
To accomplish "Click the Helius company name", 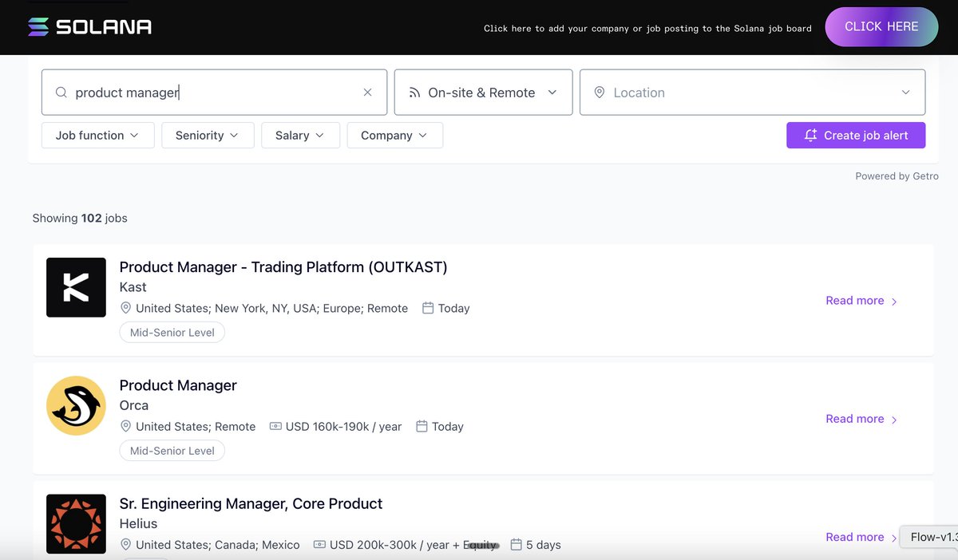I will click(x=138, y=523).
